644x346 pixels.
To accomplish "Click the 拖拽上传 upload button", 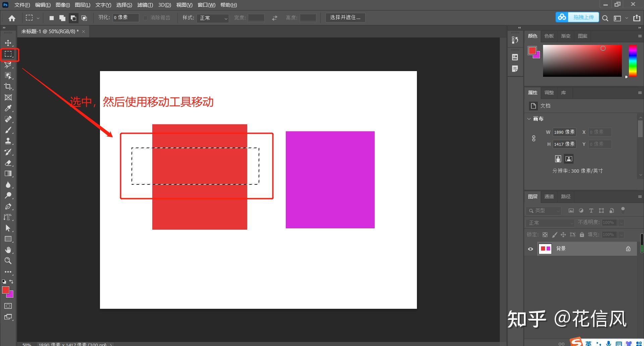I will pos(577,17).
